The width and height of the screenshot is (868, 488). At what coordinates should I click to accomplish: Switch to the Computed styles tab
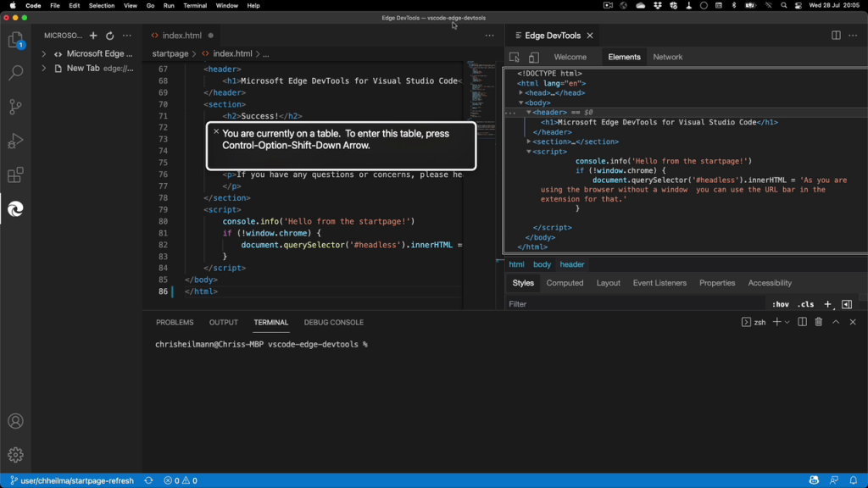tap(565, 283)
